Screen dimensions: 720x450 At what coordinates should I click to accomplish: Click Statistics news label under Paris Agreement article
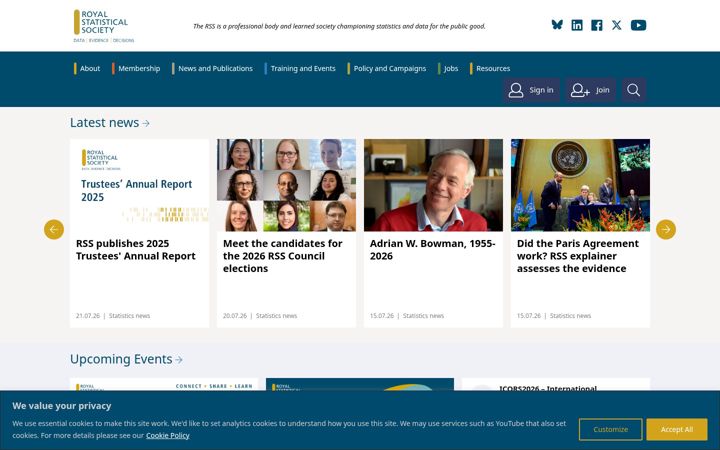pos(570,316)
